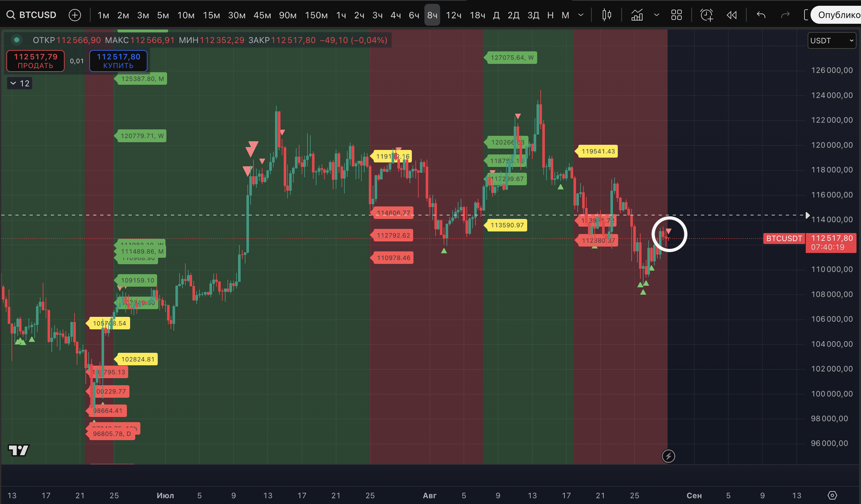This screenshot has width=861, height=504.
Task: Click the dashed line arrow at axis
Action: 808,215
